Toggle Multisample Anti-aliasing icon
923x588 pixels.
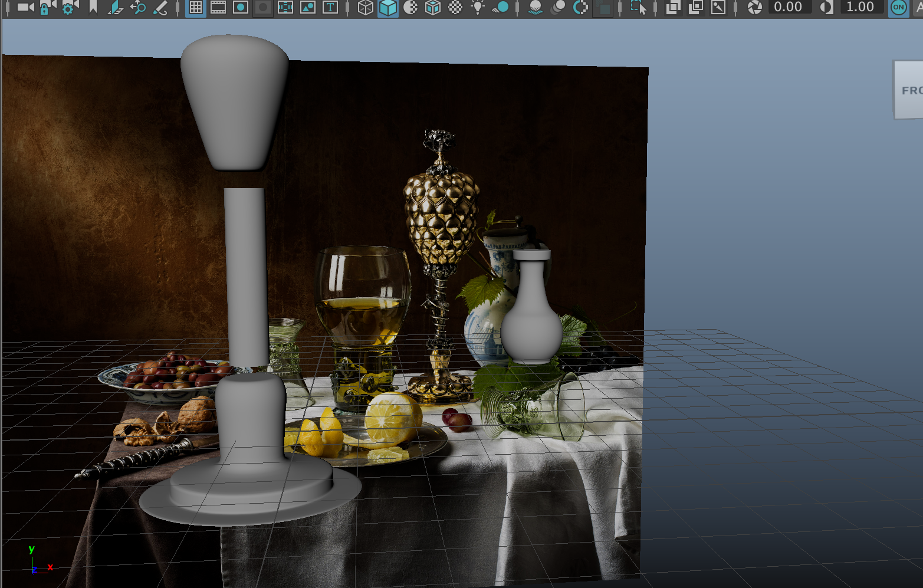click(580, 8)
